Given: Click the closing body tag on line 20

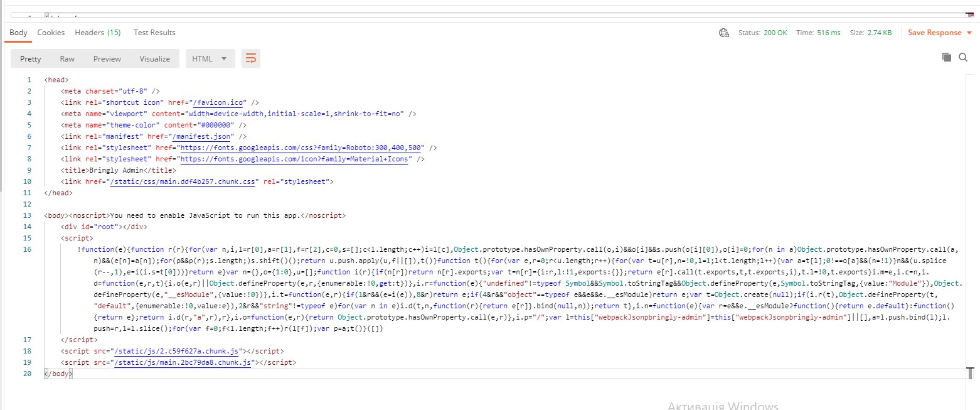Looking at the screenshot, I should (x=58, y=374).
